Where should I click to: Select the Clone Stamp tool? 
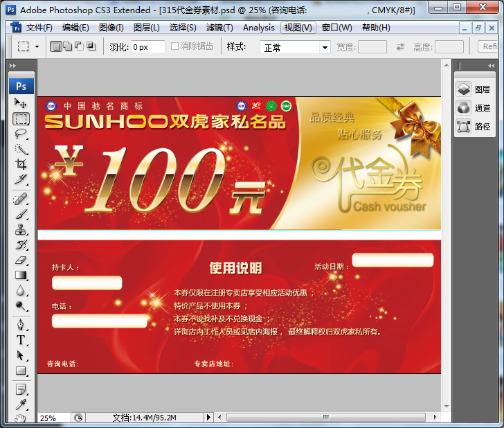[x=21, y=230]
